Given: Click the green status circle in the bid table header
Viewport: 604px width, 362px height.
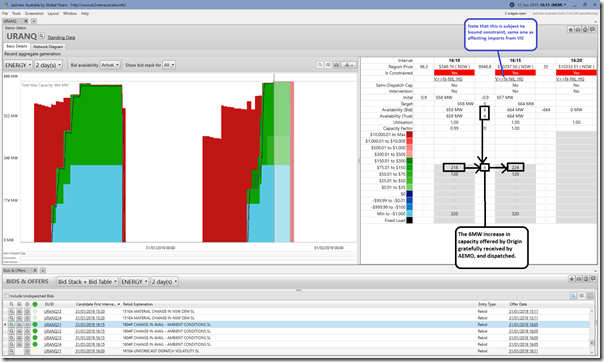Looking at the screenshot, I should coord(35,304).
